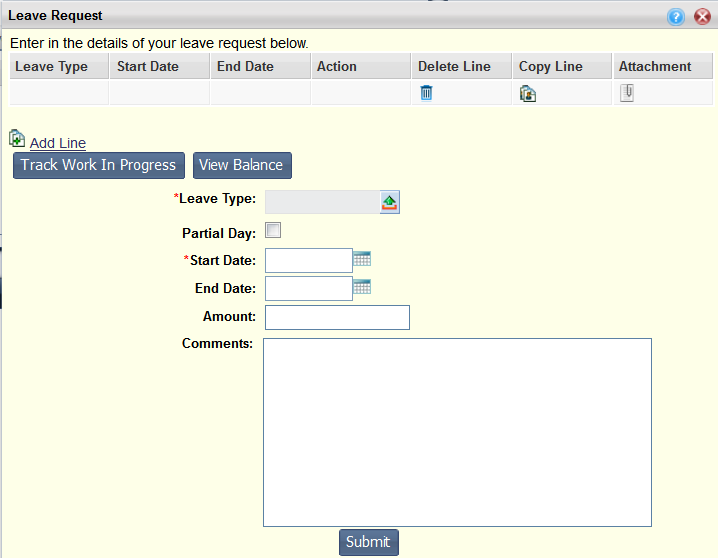Open the Leave Type lookup arrow icon
This screenshot has height=558, width=718.
pyautogui.click(x=390, y=202)
